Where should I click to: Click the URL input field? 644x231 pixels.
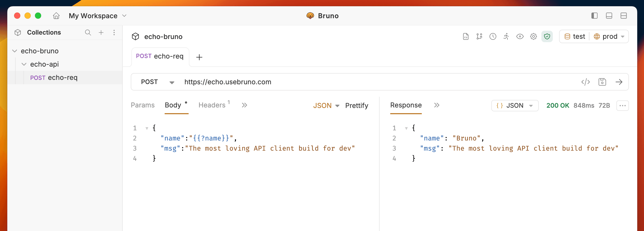pyautogui.click(x=365, y=82)
